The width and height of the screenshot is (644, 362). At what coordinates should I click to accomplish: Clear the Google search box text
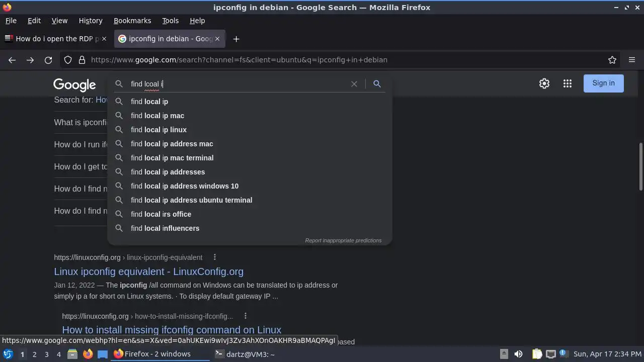[354, 84]
